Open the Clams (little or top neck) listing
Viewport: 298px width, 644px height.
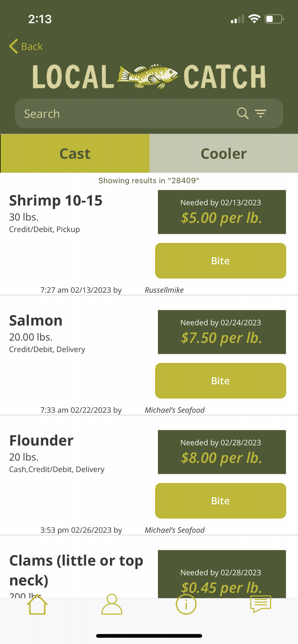[x=76, y=570]
